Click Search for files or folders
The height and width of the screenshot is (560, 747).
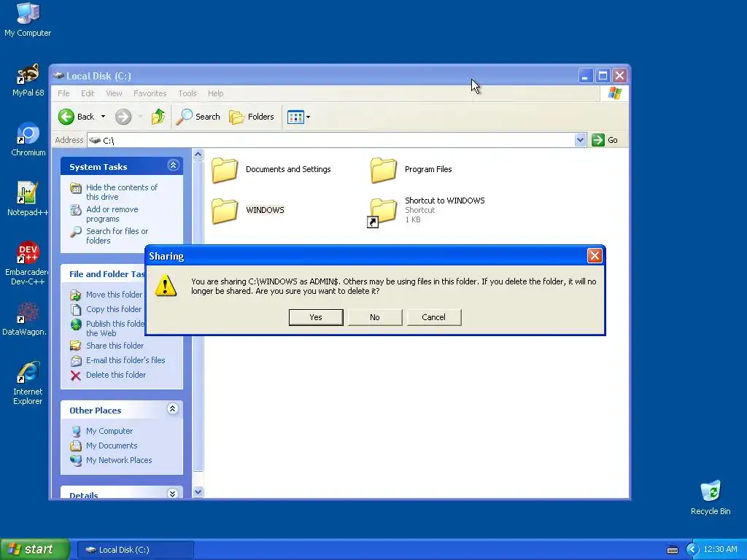pyautogui.click(x=117, y=236)
